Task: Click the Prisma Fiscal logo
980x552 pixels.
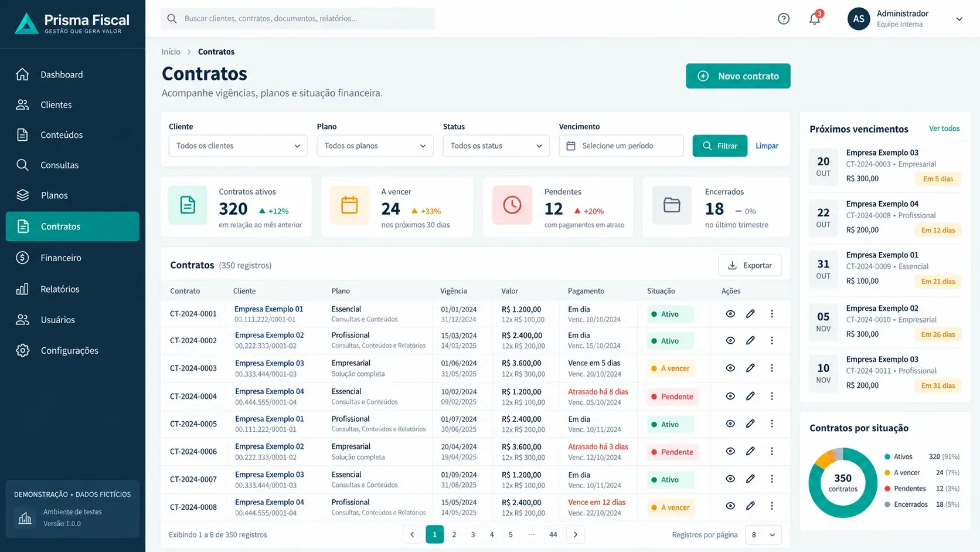Action: pyautogui.click(x=72, y=23)
